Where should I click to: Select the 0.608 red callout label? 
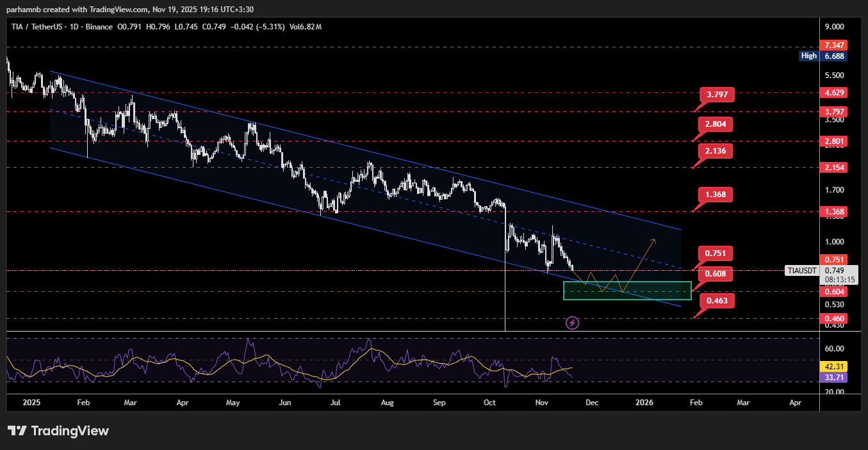coord(716,273)
